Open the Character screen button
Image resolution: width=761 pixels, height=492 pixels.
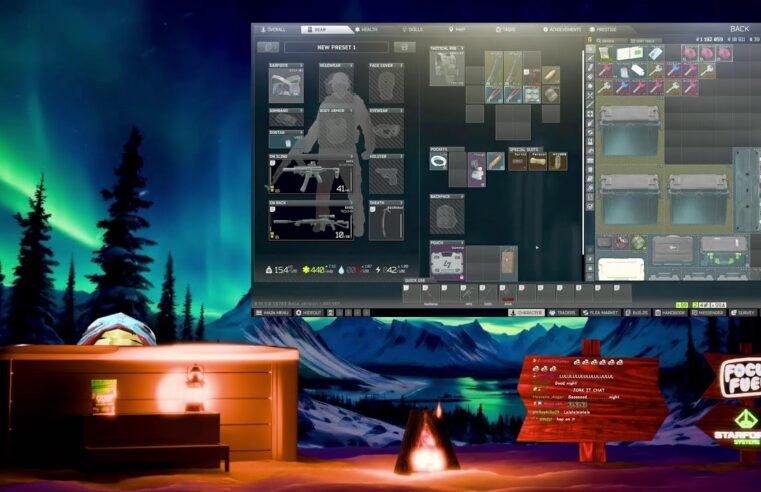tap(526, 313)
